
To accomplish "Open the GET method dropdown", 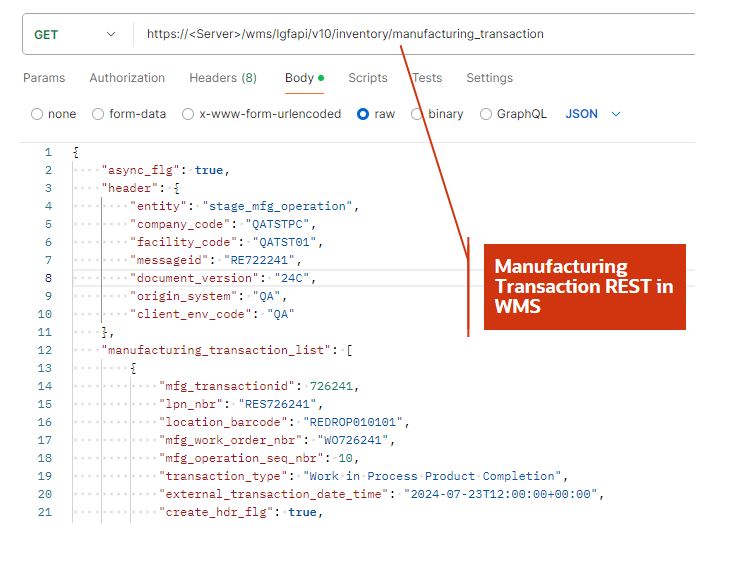I will 75,35.
